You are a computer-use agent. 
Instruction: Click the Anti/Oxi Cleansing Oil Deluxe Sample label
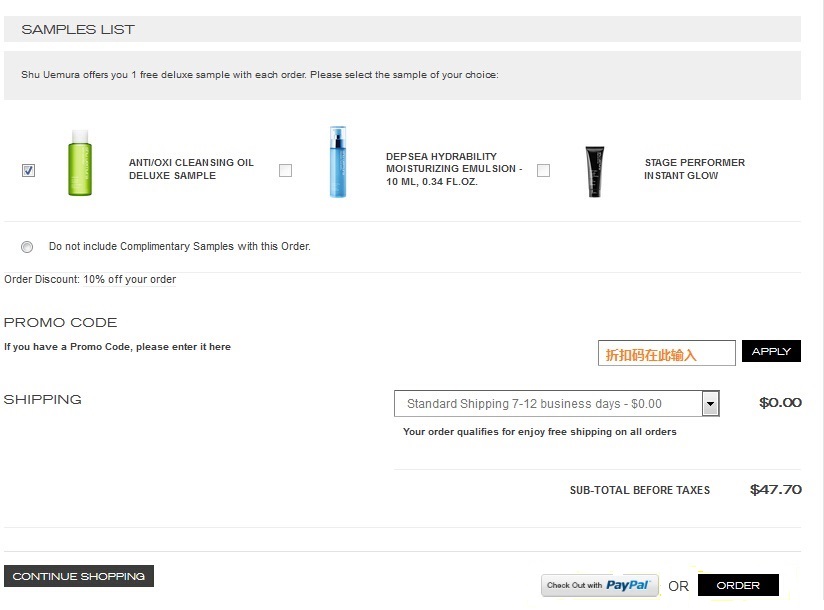click(x=191, y=169)
